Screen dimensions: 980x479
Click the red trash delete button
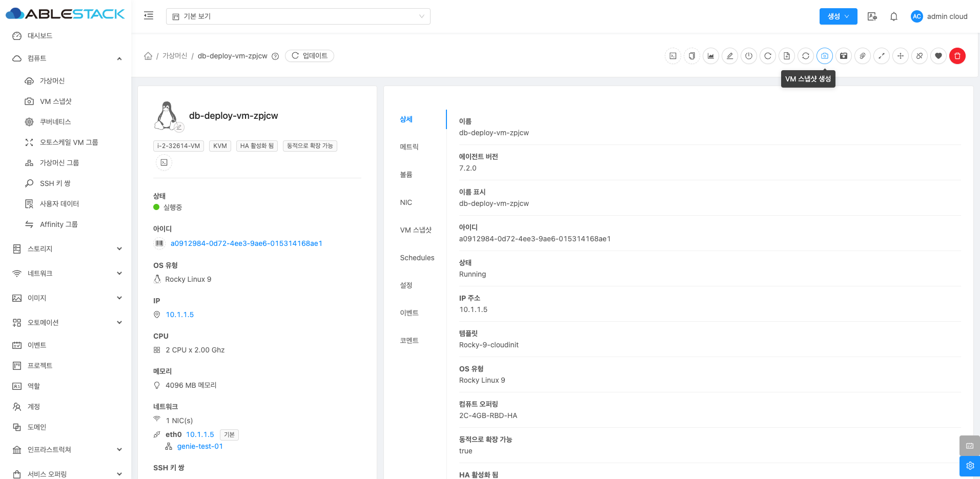(957, 56)
